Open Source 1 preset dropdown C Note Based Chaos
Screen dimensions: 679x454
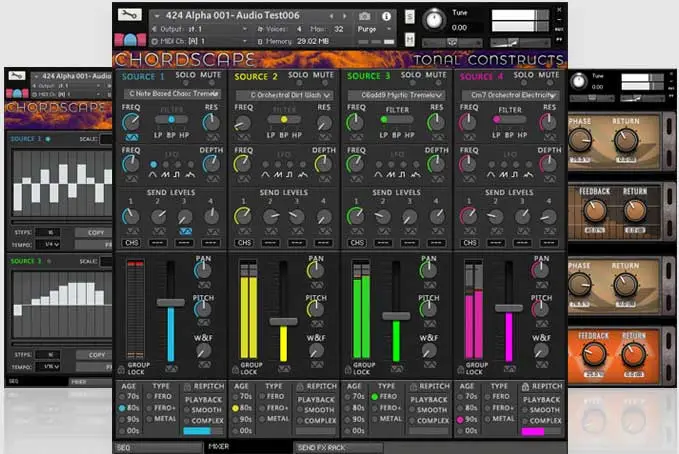click(x=172, y=94)
